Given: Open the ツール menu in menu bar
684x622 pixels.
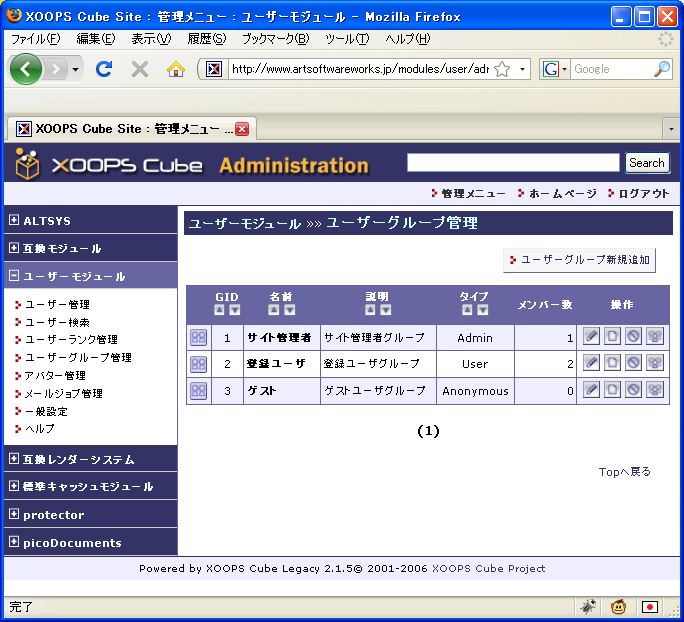Looking at the screenshot, I should pyautogui.click(x=347, y=39).
